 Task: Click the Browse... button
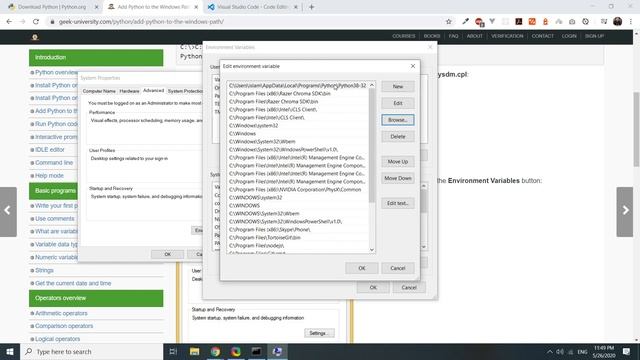click(x=398, y=120)
